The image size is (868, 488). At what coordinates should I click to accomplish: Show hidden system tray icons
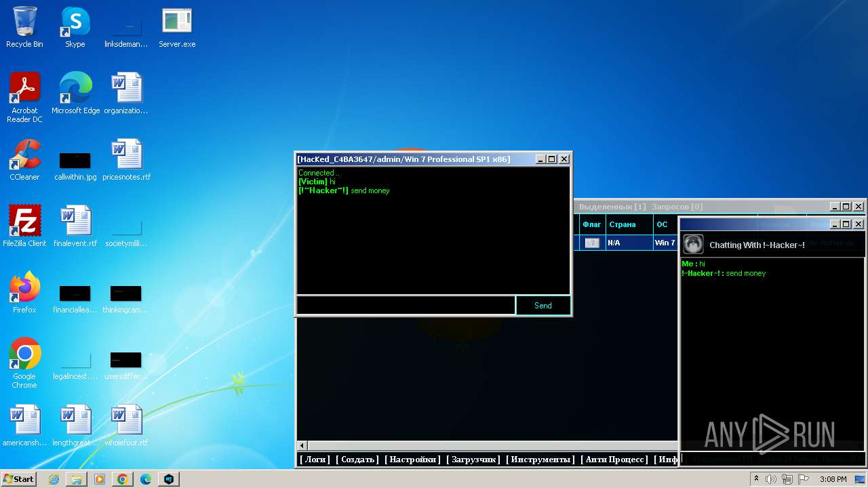tap(757, 479)
